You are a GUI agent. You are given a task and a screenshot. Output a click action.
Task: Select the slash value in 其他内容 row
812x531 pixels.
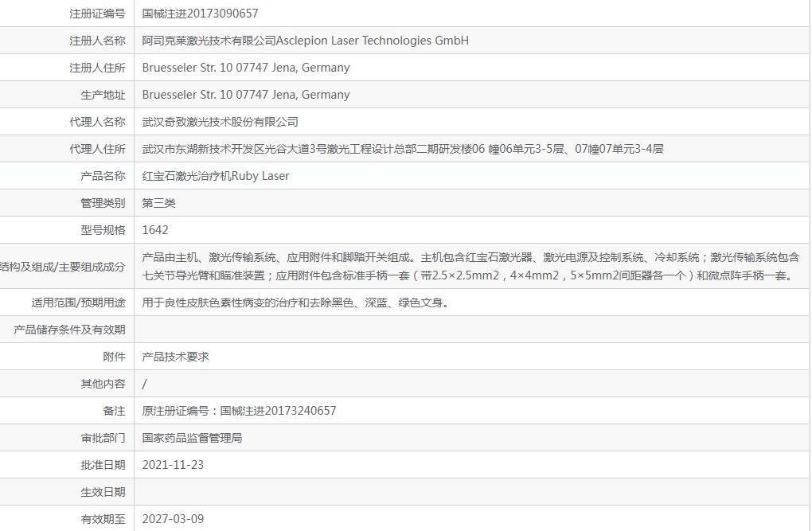tap(144, 384)
